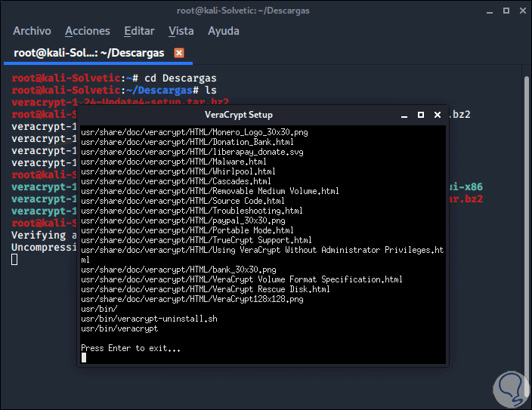532x410 pixels.
Task: Click the VeraCrypt Volume Format Specification.html line
Action: [x=242, y=280]
